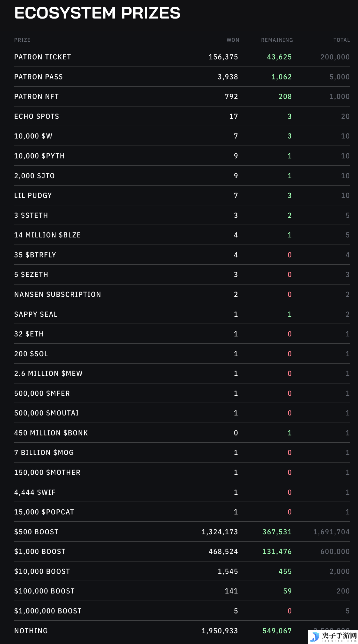This screenshot has height=644, width=358.
Task: Click the watermark logo icon
Action: click(x=315, y=636)
